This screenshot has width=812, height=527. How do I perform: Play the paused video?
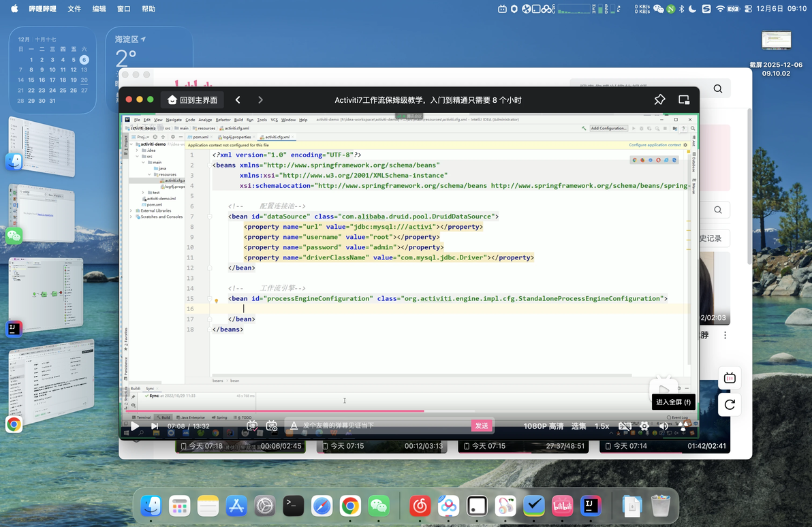tap(135, 426)
